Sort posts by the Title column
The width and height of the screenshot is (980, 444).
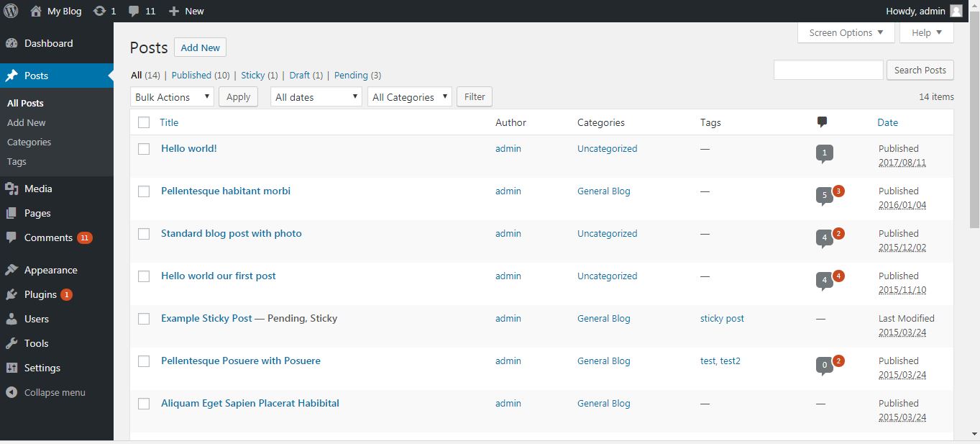(169, 122)
